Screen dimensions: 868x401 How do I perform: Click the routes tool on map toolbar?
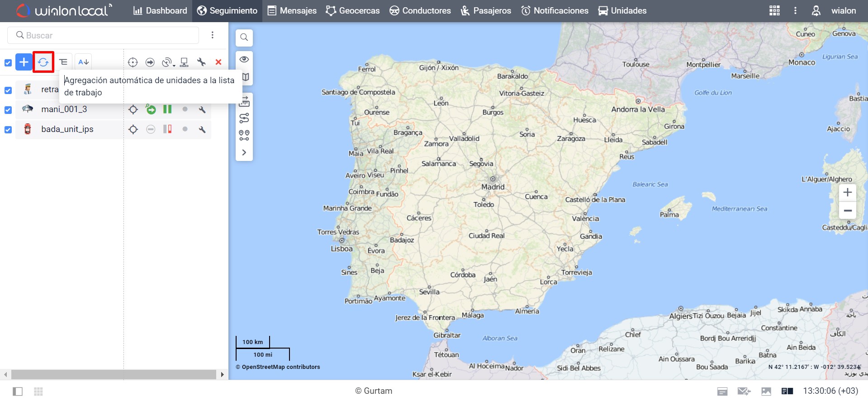pos(244,118)
